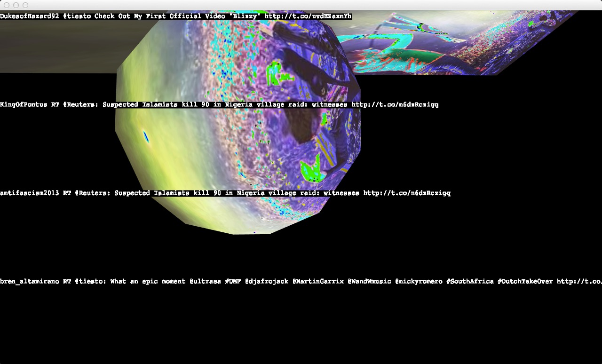Click the bren_altamirano username
The height and width of the screenshot is (364, 602).
pyautogui.click(x=30, y=282)
